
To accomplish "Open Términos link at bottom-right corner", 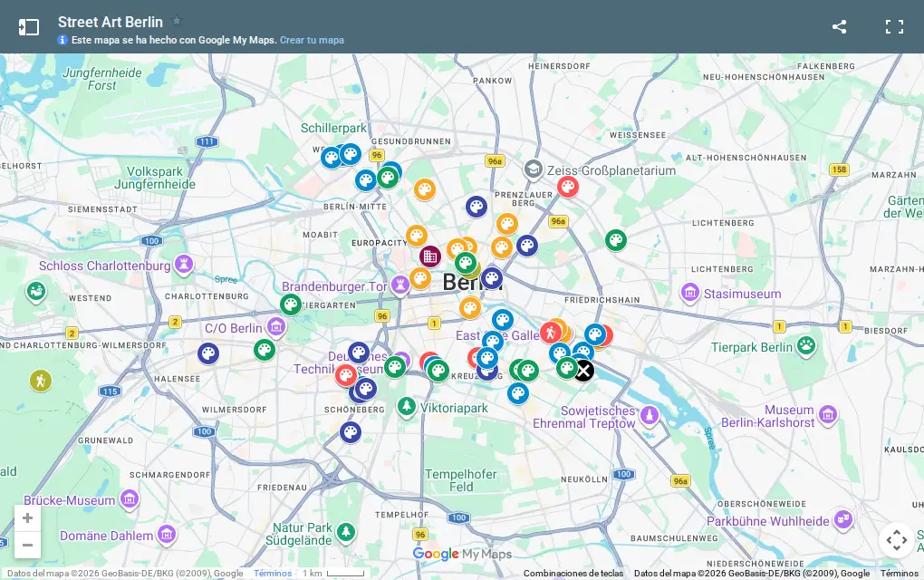I will pos(900,573).
